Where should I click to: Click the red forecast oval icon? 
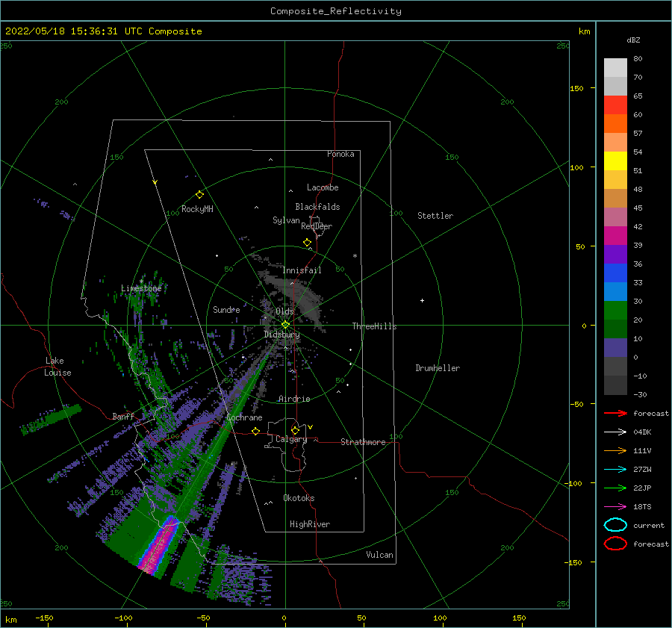click(615, 544)
